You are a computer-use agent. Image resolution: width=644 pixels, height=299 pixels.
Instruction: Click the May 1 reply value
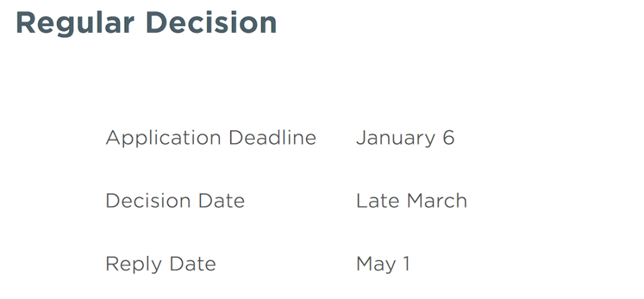click(x=382, y=264)
